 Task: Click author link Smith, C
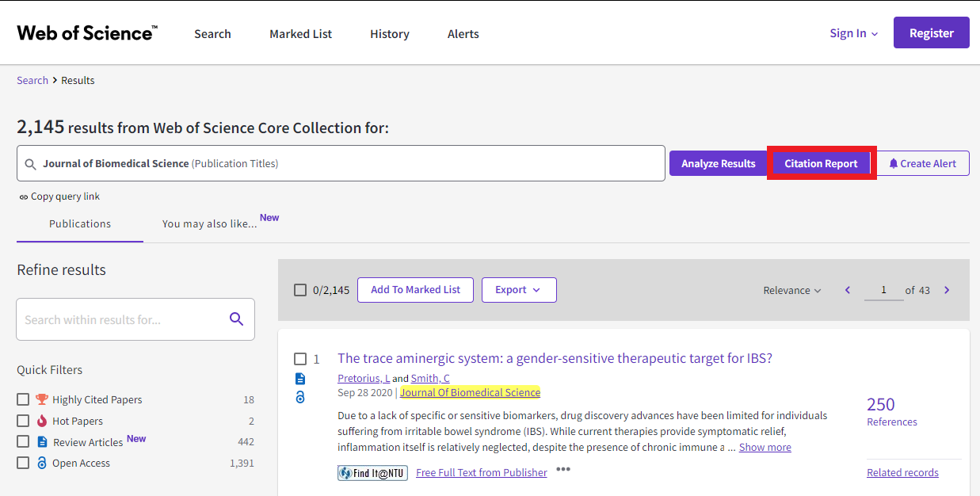[430, 378]
